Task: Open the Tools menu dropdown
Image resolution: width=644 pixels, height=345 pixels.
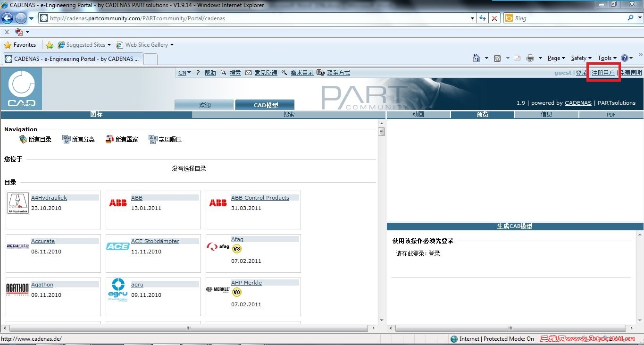Action: tap(607, 58)
